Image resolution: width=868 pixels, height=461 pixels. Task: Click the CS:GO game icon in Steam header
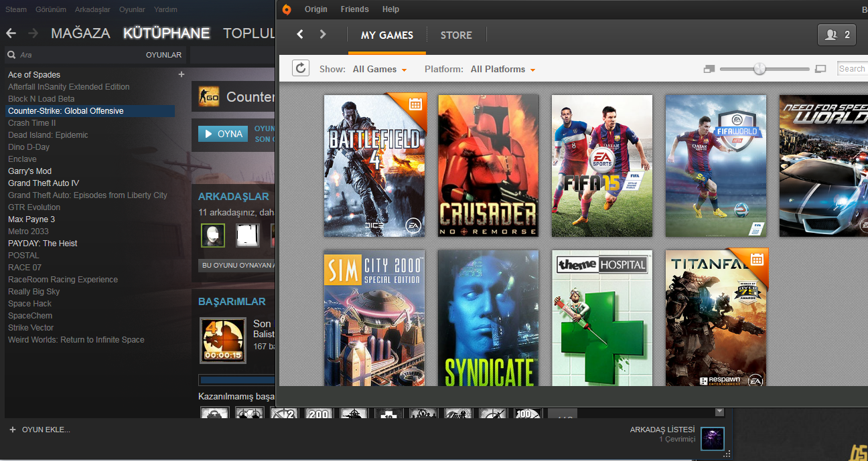point(209,97)
